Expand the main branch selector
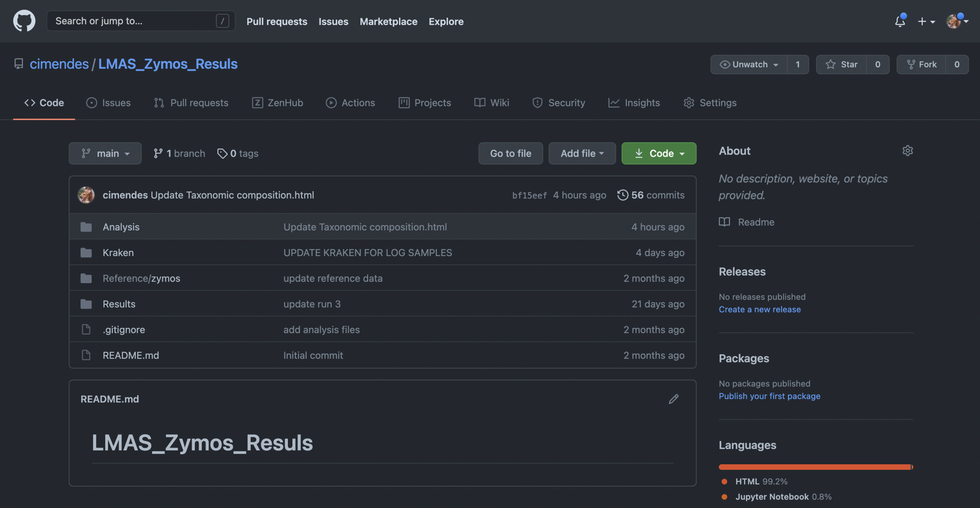 [x=105, y=154]
